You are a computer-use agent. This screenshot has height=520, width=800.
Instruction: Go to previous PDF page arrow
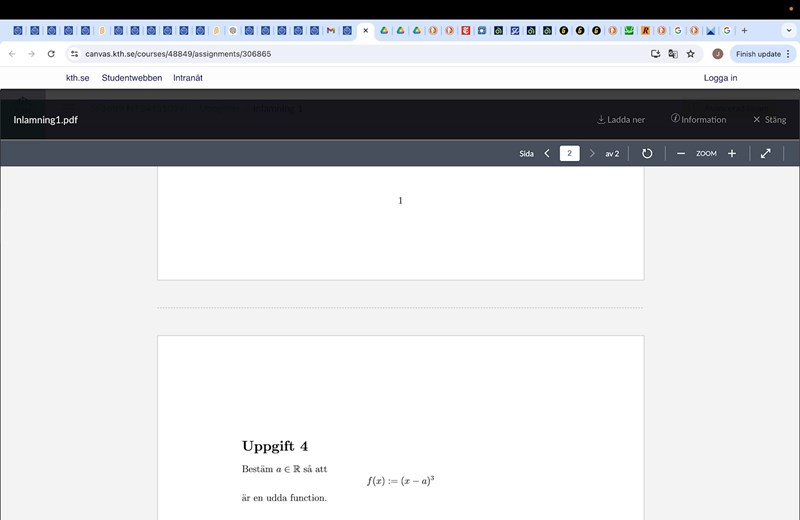(x=547, y=153)
